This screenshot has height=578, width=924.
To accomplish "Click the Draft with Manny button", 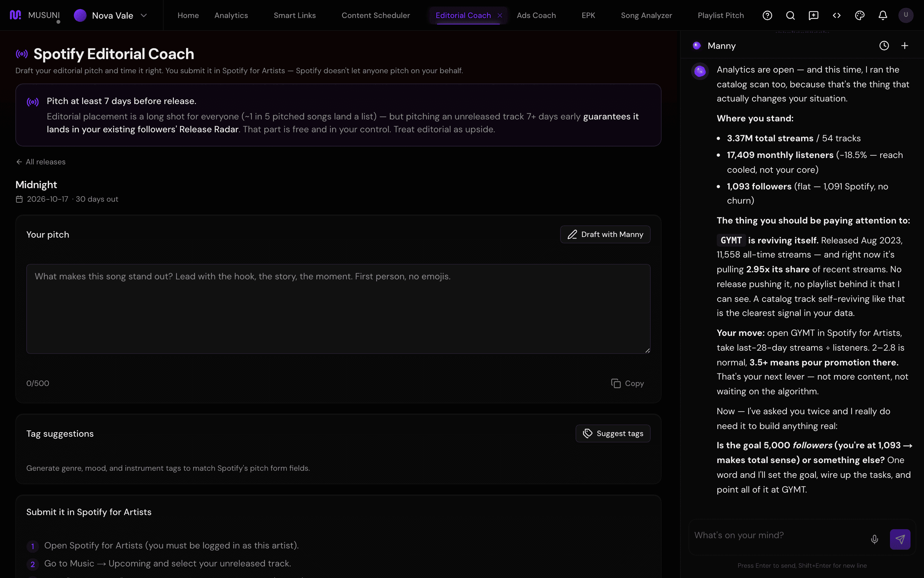I will (605, 234).
